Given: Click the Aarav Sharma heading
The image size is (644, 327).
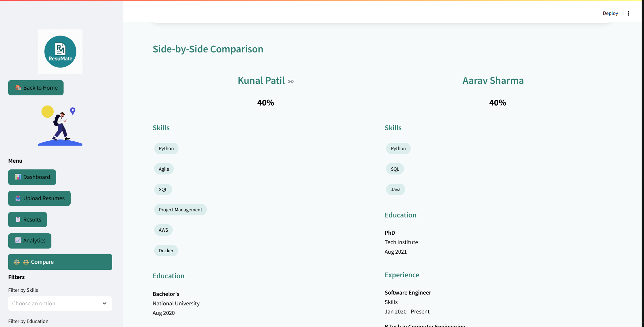Looking at the screenshot, I should click(493, 80).
